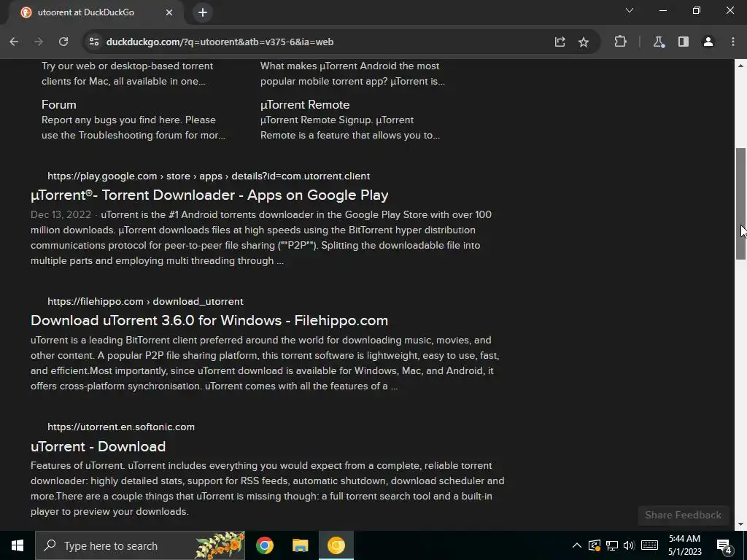Click the browser back arrow
The image size is (747, 560).
click(14, 42)
